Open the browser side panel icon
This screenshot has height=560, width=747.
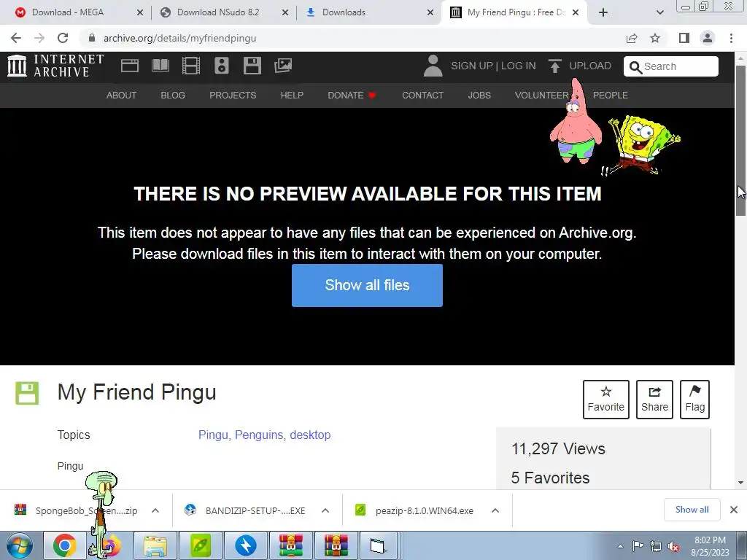point(684,38)
